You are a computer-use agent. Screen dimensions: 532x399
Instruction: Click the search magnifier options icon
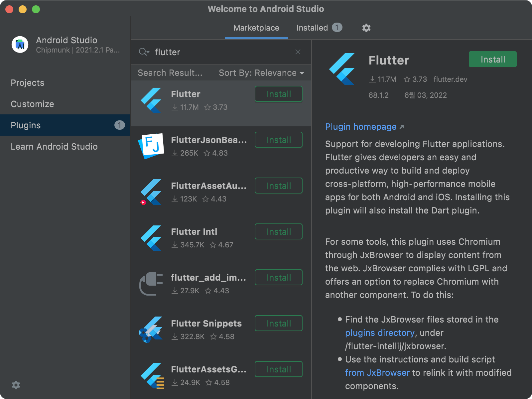(144, 52)
